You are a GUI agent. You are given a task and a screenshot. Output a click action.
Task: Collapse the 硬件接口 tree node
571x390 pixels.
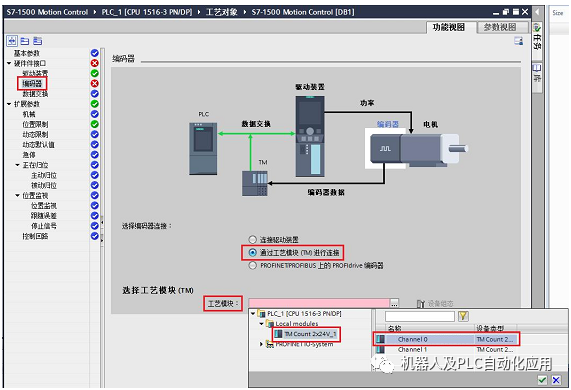(9, 63)
